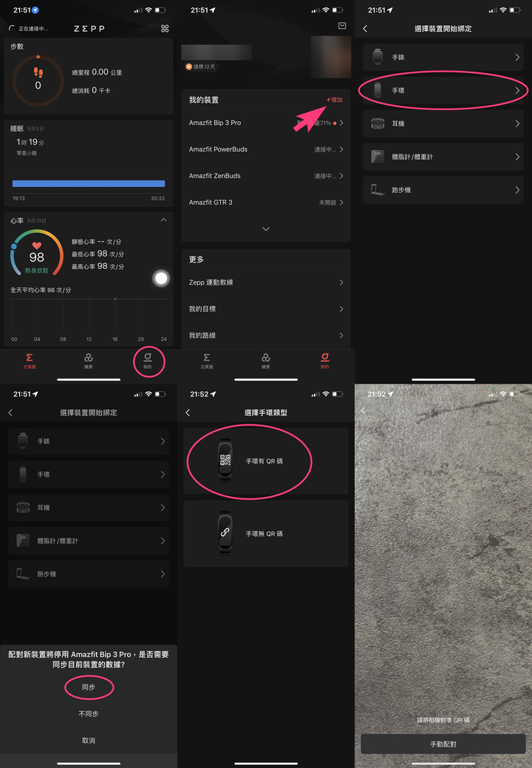Tap the 達標12天 streak badge

coord(201,67)
